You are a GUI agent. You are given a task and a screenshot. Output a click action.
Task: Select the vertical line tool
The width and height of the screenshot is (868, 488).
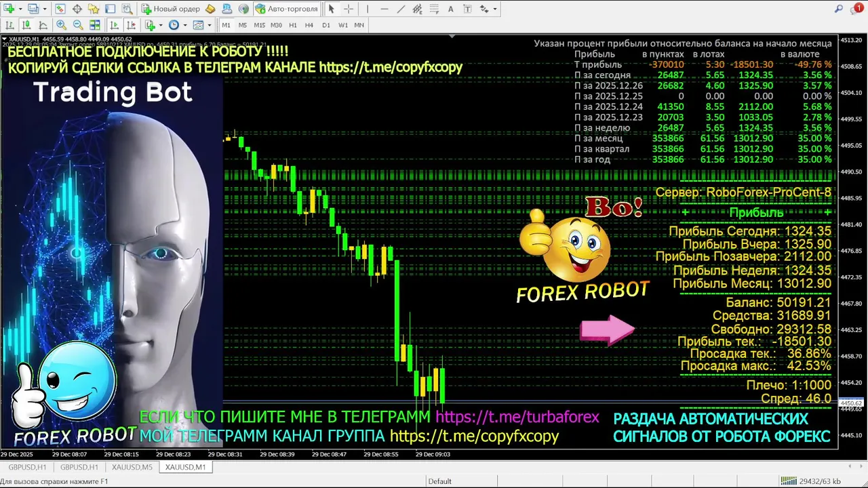click(x=367, y=9)
